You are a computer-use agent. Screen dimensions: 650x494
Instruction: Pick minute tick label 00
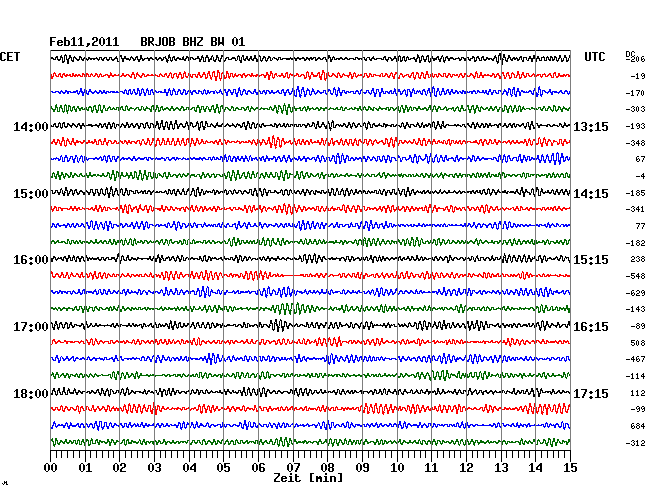(x=51, y=468)
